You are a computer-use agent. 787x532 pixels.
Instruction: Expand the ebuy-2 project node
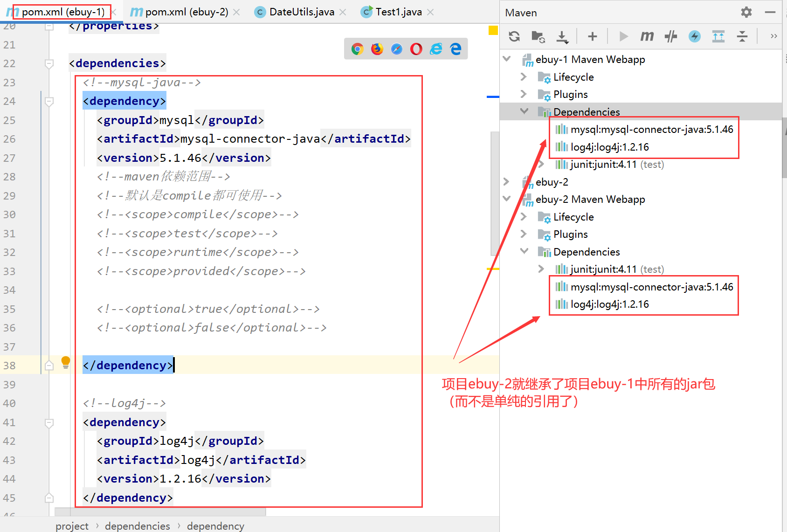[x=507, y=181]
